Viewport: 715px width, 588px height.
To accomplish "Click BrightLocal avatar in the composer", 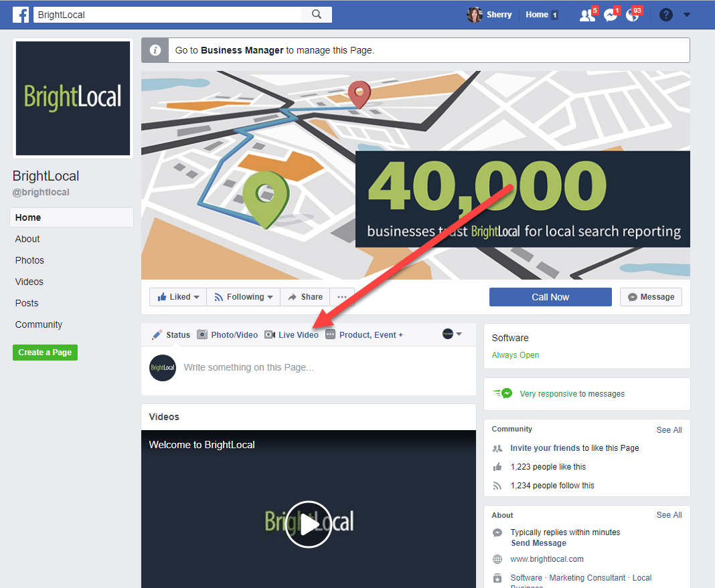I will (163, 367).
